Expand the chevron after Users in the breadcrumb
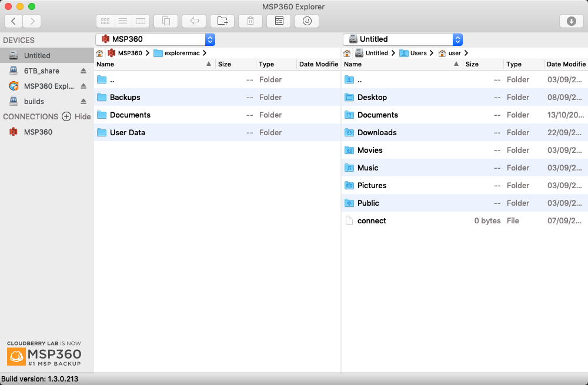Image resolution: width=588 pixels, height=385 pixels. (x=431, y=53)
